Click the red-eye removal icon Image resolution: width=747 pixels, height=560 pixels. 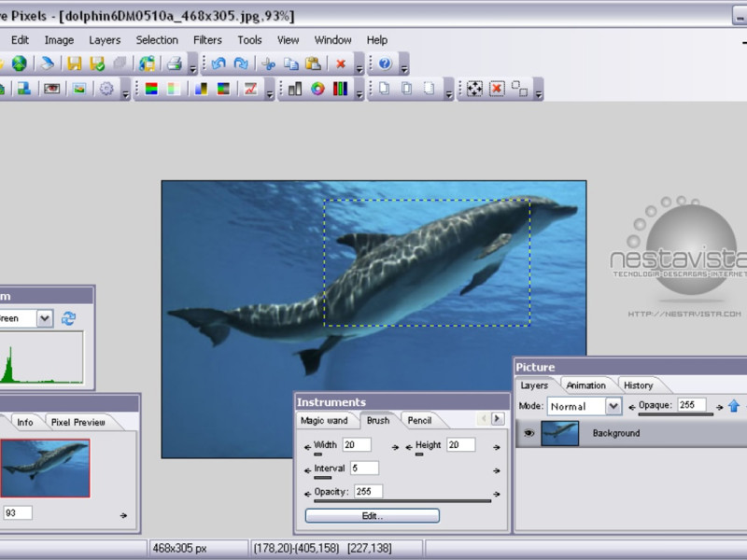(52, 89)
